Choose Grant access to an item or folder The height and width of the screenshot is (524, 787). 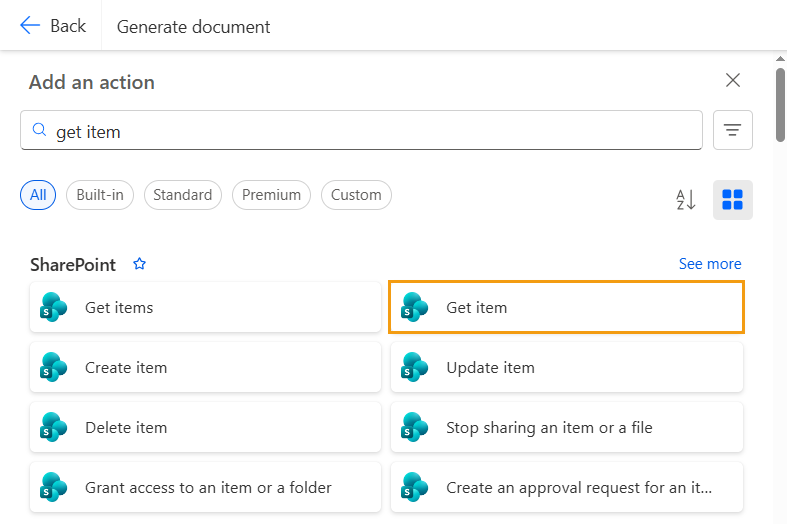[205, 487]
